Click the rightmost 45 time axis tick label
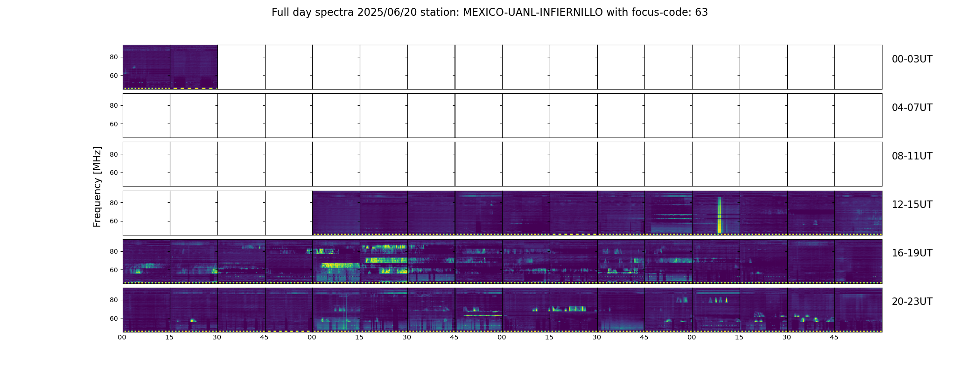Image resolution: width=980 pixels, height=373 pixels. point(834,337)
